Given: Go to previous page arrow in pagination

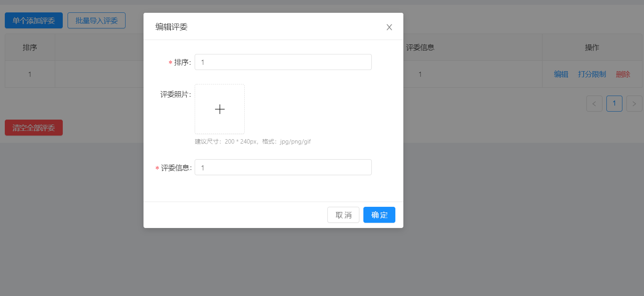Looking at the screenshot, I should coord(594,104).
